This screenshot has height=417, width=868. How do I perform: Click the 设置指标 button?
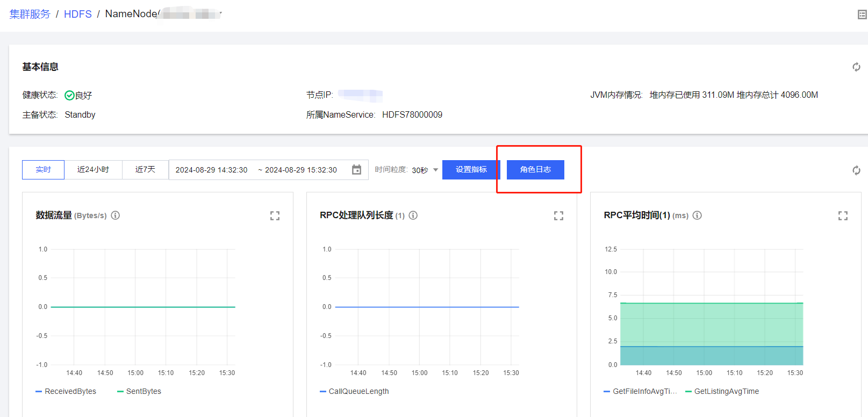pos(471,170)
